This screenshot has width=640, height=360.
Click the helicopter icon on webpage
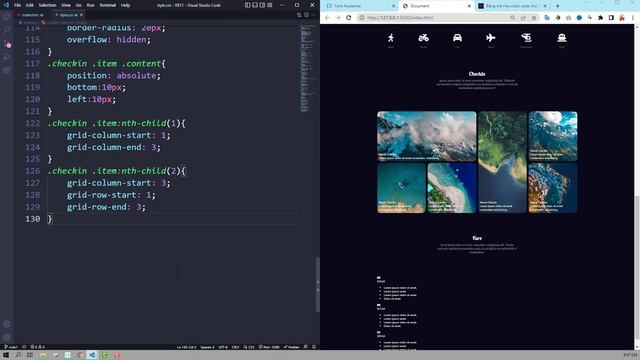[x=527, y=38]
